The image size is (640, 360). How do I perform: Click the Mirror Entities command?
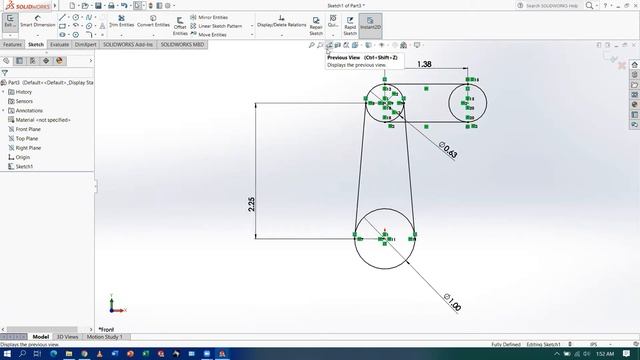pyautogui.click(x=209, y=17)
